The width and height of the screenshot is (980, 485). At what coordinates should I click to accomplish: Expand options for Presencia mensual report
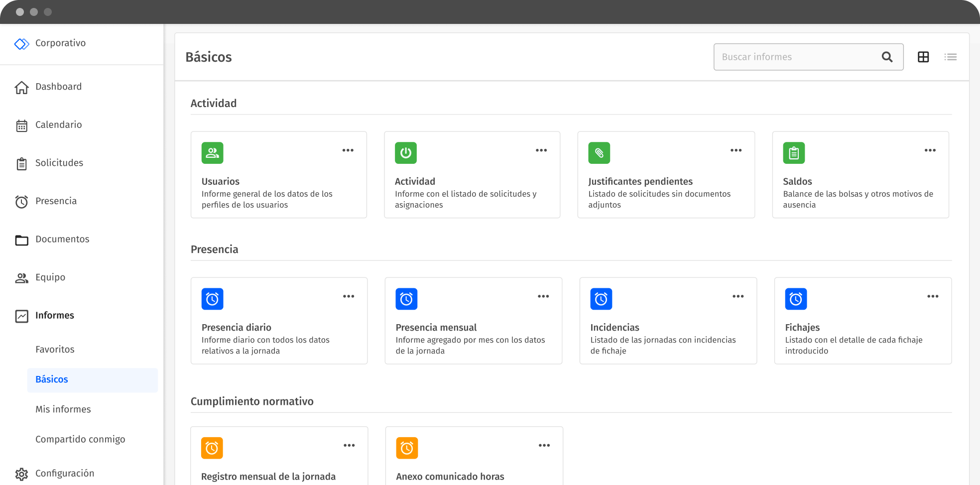click(543, 296)
